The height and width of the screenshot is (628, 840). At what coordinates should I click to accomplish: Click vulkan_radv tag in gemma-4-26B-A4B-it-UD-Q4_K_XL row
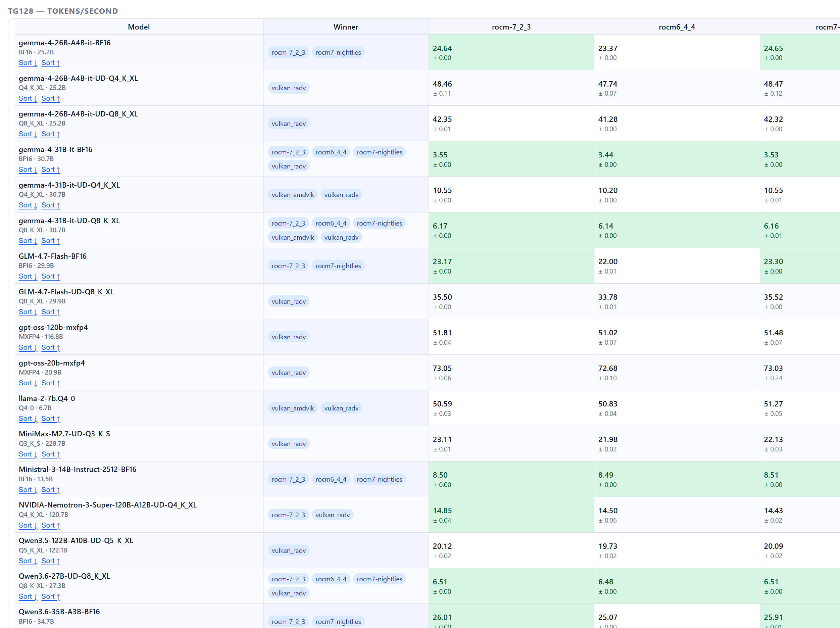[289, 88]
